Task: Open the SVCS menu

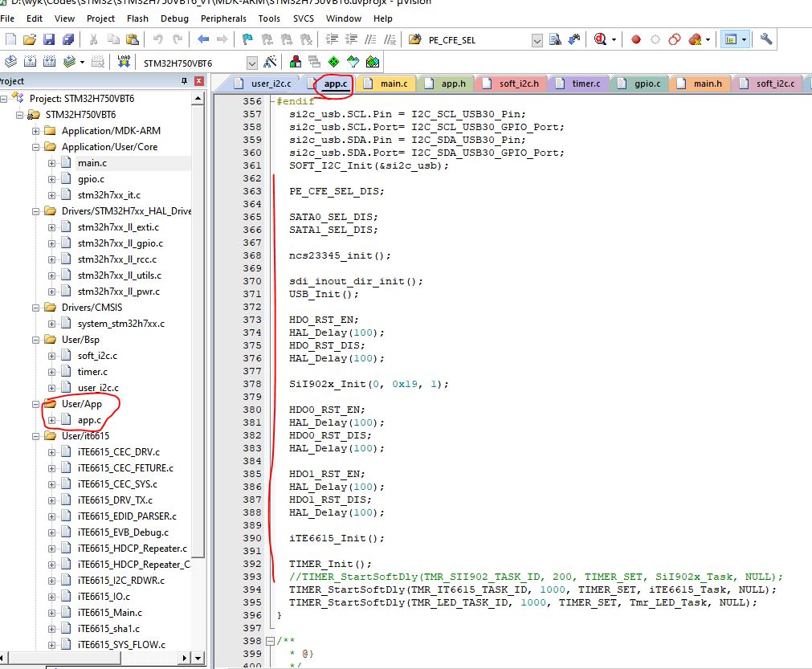Action: (x=304, y=18)
